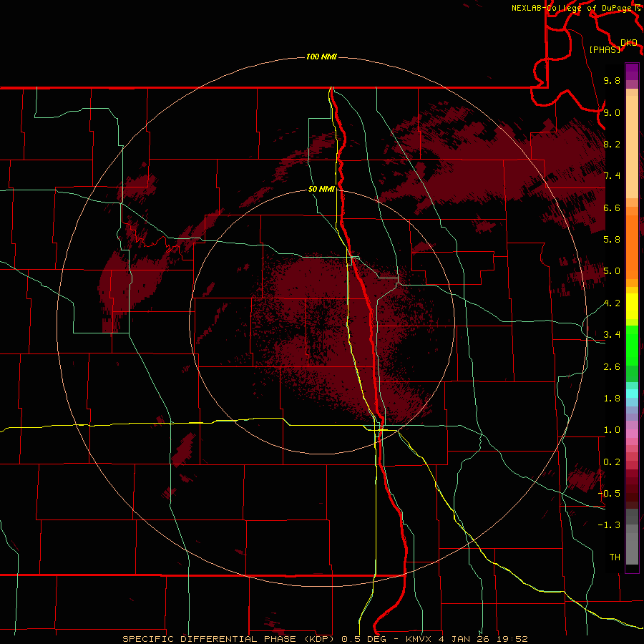Pick the orange segment of color bar

(632, 247)
